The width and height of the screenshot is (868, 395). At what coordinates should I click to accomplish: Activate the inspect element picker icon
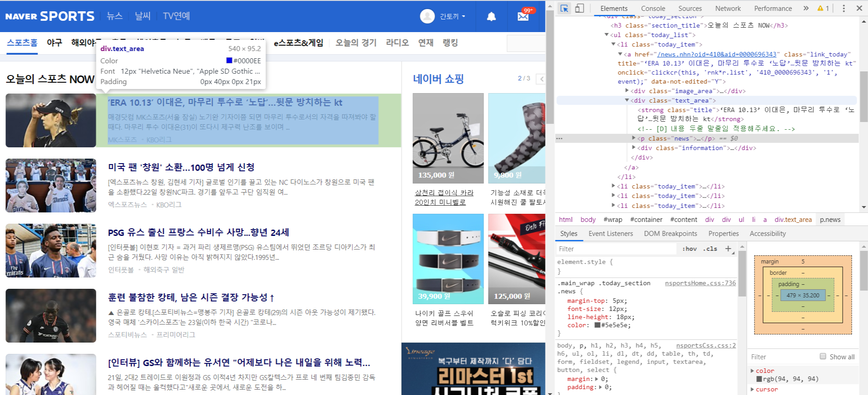[564, 8]
